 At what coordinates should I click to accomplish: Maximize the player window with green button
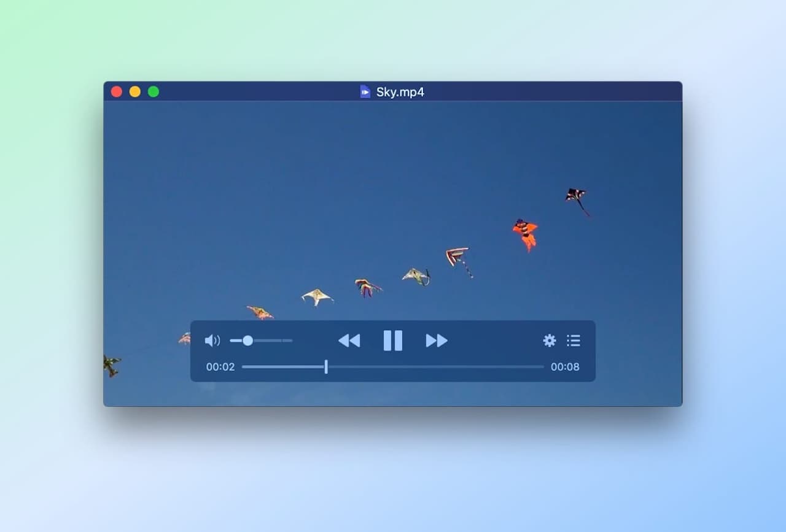[154, 92]
